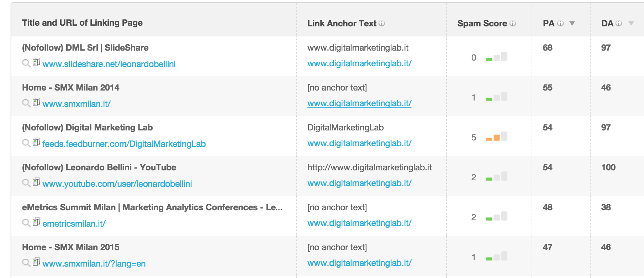The image size is (644, 278).
Task: Open underlined digitalmarketinglab.it link in SMX 2014 row
Action: click(359, 103)
